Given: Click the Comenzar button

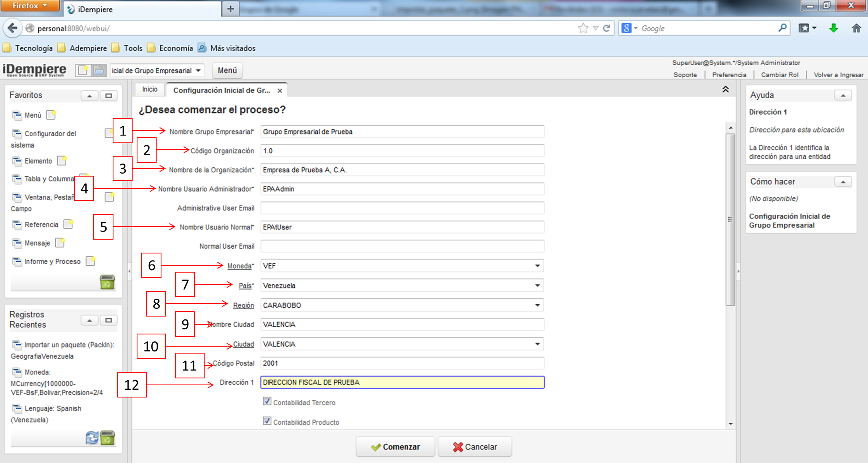Looking at the screenshot, I should [x=396, y=447].
